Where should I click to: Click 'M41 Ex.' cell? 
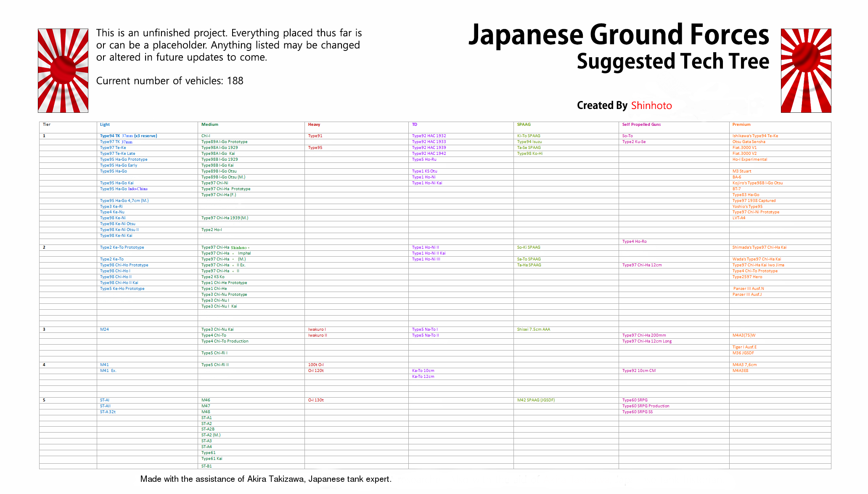click(x=108, y=371)
